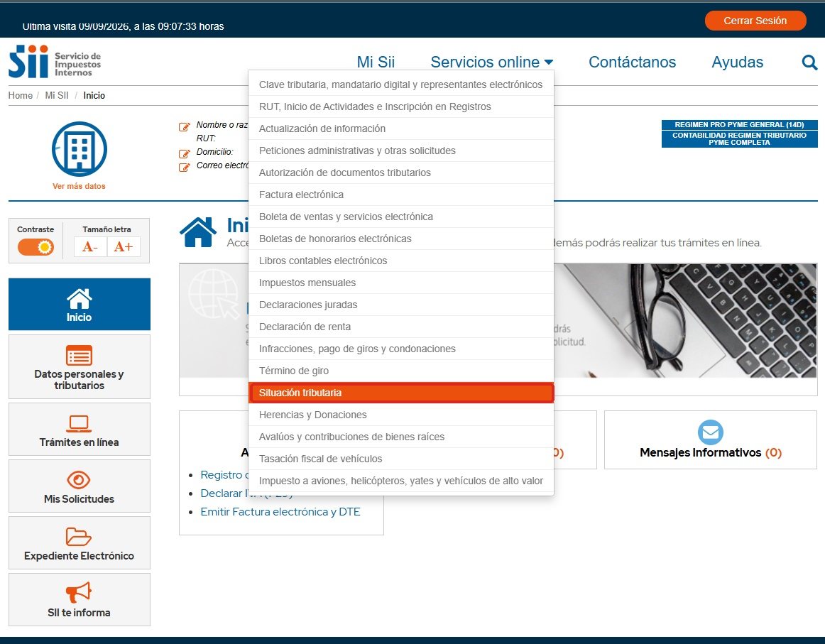825x644 pixels.
Task: Open Contáctanos menu
Action: tap(632, 62)
